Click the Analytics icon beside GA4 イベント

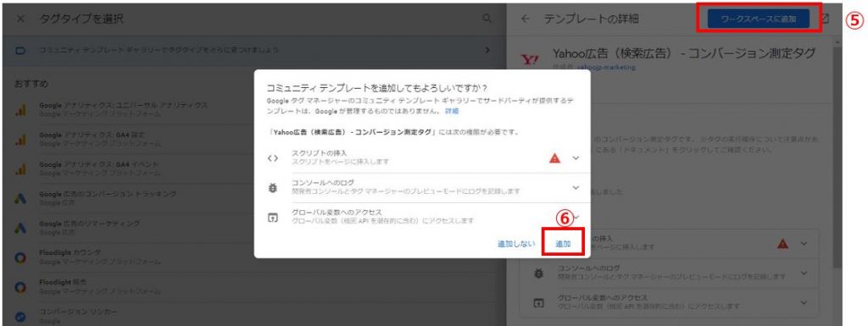point(20,169)
